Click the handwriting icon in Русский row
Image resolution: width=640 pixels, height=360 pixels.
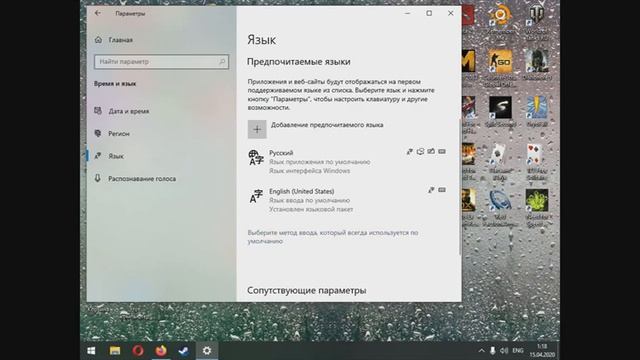[431, 151]
